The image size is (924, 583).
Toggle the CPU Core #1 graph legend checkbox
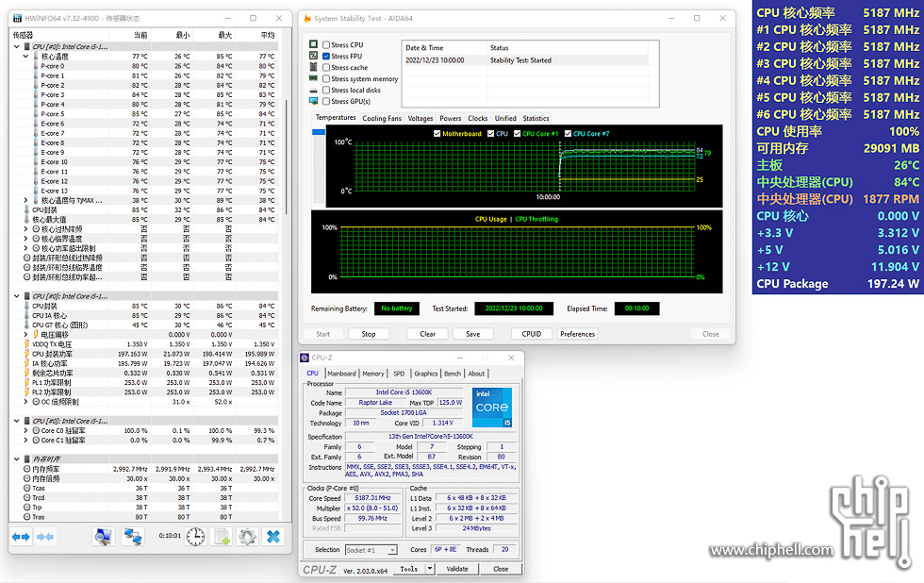516,134
